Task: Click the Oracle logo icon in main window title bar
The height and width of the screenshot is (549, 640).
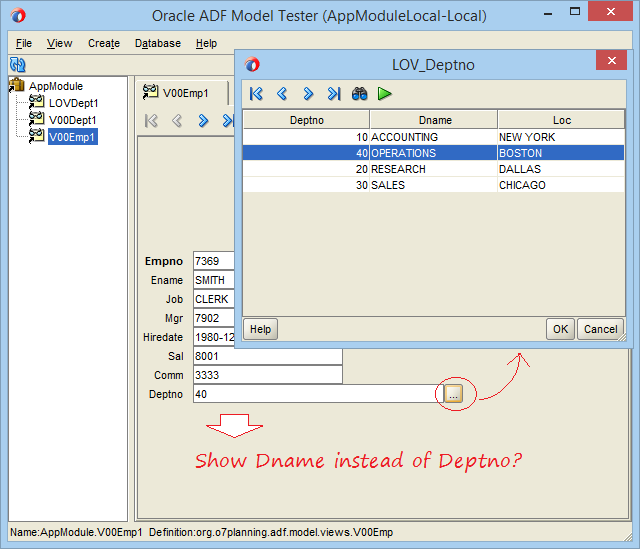Action: click(18, 16)
